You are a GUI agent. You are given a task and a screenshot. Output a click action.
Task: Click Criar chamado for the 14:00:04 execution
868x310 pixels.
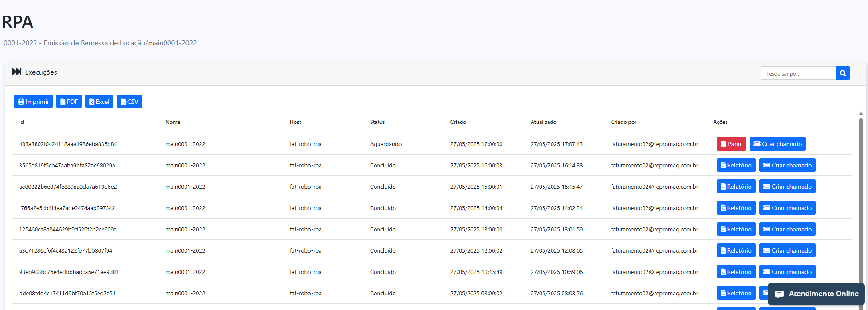(787, 208)
